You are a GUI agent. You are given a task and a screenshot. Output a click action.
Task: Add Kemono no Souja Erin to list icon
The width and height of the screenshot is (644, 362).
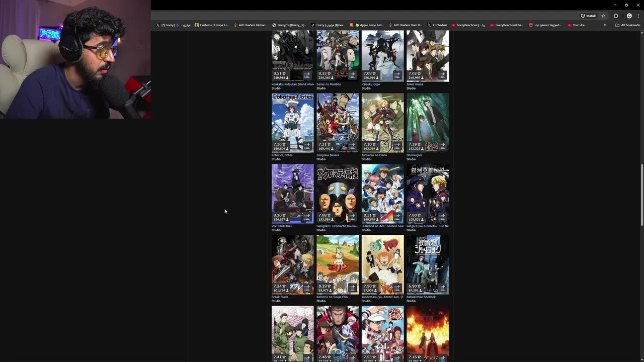(352, 288)
